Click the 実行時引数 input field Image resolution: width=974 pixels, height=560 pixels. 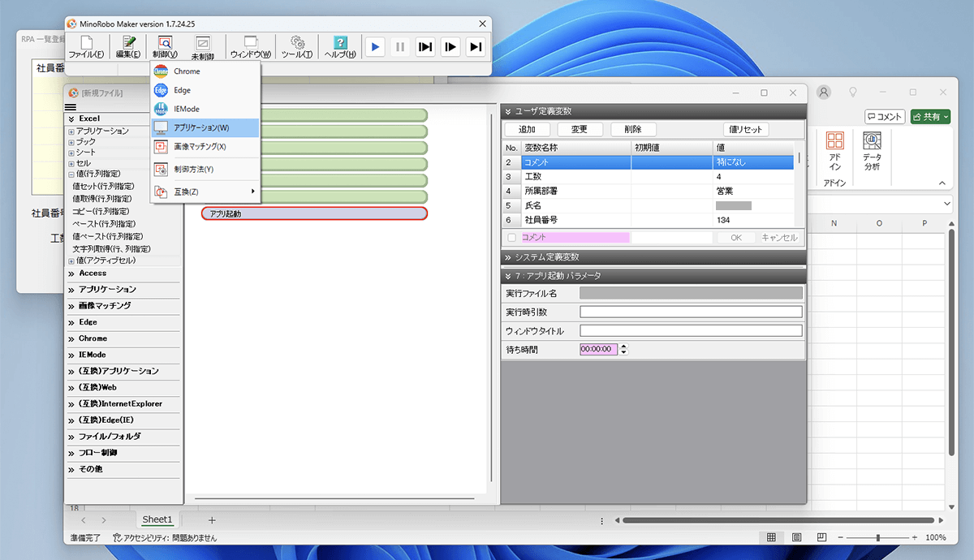pos(691,312)
